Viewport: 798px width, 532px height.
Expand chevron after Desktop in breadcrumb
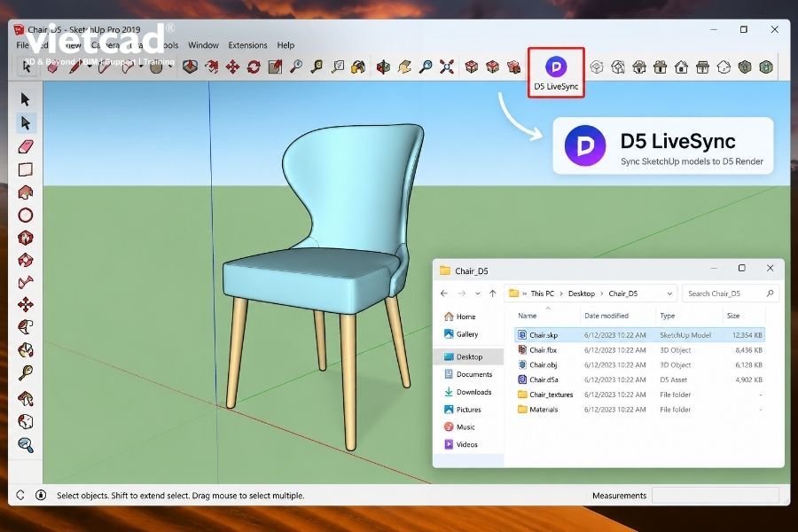tap(601, 293)
